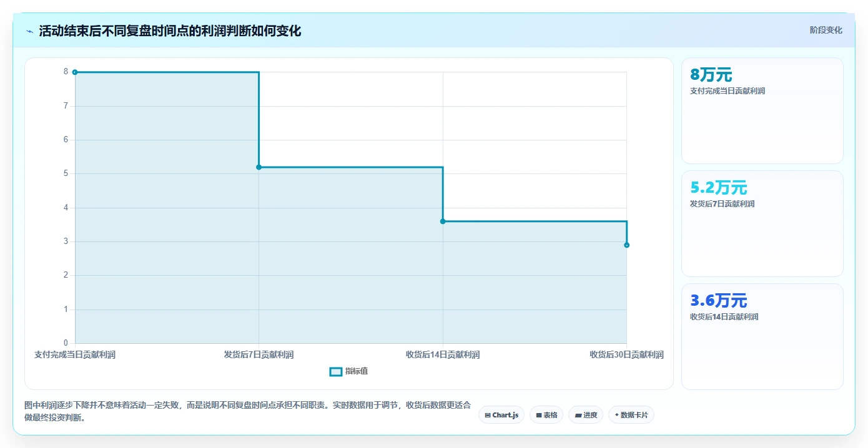Click the card caption 支付完成当日贡献利润
This screenshot has width=868, height=448.
[x=727, y=91]
